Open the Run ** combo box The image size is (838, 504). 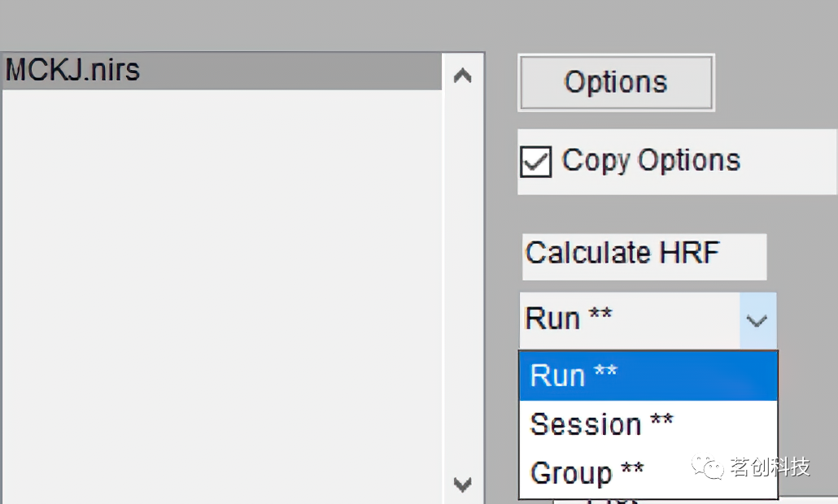[x=631, y=319]
